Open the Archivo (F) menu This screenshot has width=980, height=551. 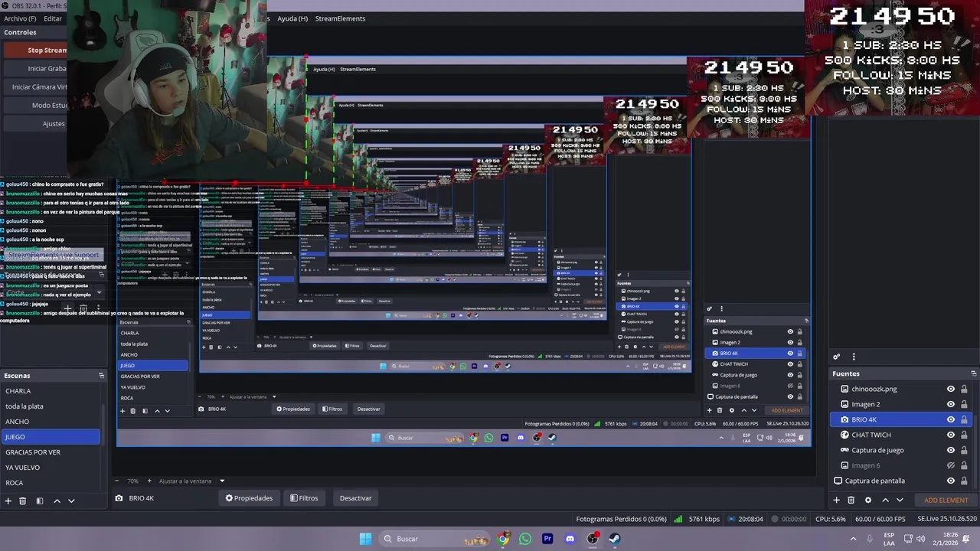[x=20, y=18]
